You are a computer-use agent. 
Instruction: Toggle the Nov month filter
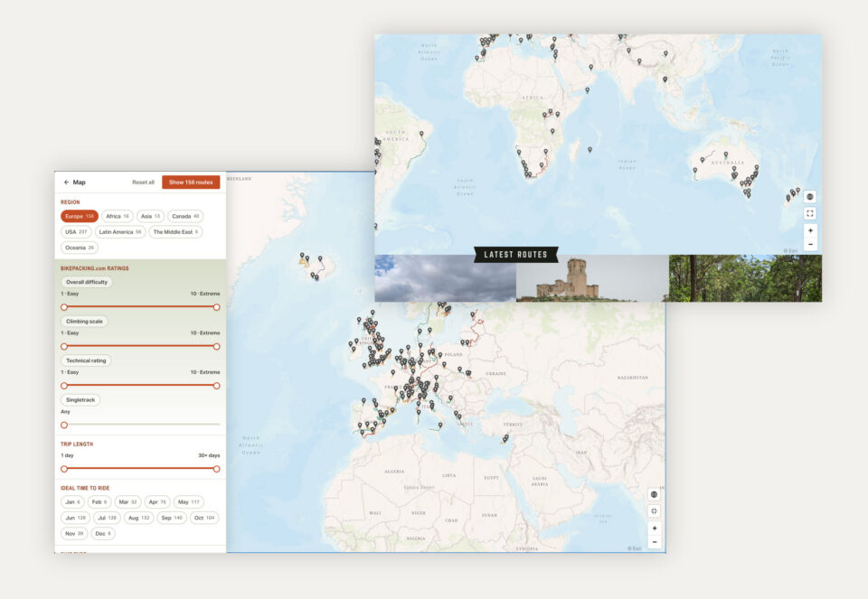pyautogui.click(x=74, y=534)
